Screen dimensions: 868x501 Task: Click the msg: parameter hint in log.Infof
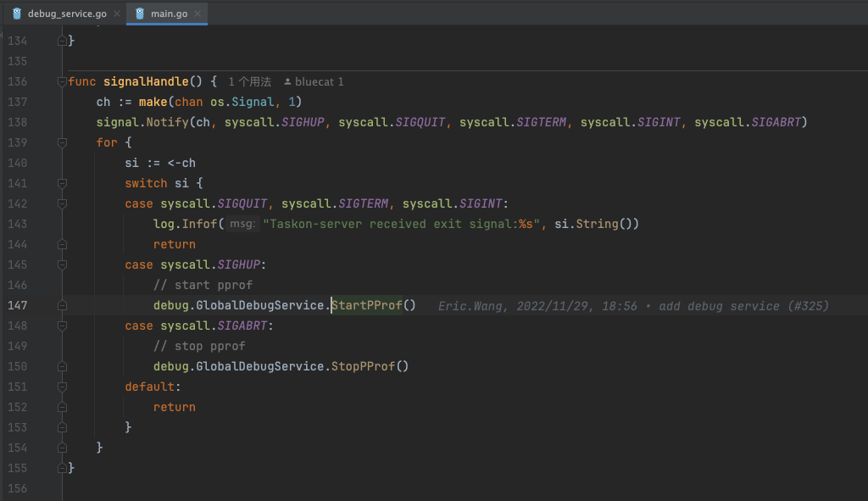(242, 224)
